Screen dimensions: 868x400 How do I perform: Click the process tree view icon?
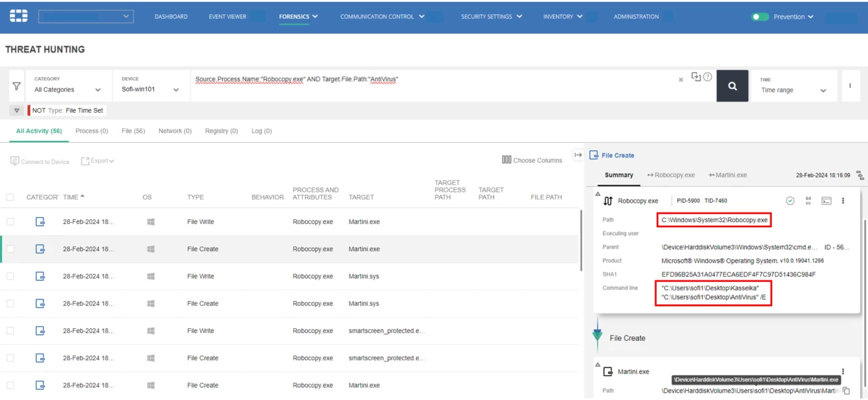coord(860,175)
